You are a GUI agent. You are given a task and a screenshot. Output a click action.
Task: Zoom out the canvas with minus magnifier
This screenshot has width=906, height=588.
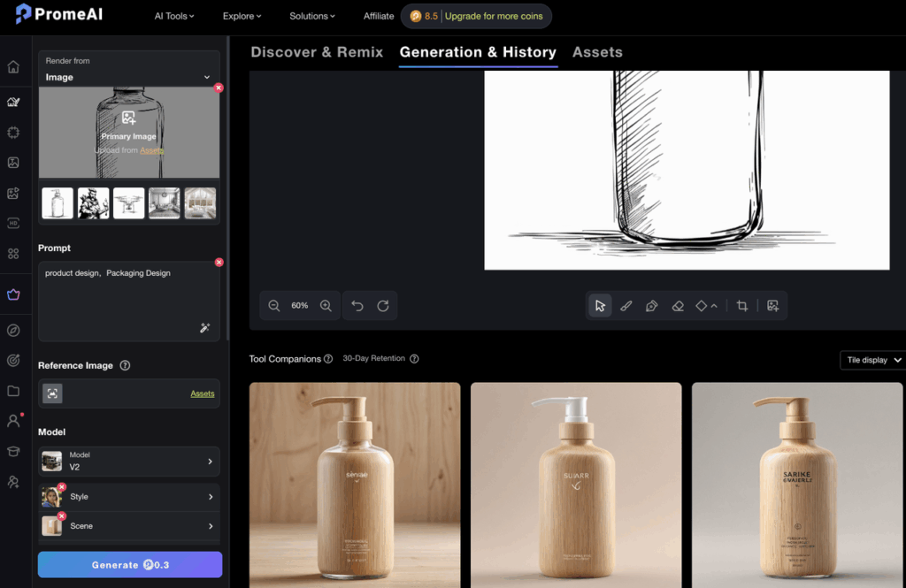coord(274,306)
